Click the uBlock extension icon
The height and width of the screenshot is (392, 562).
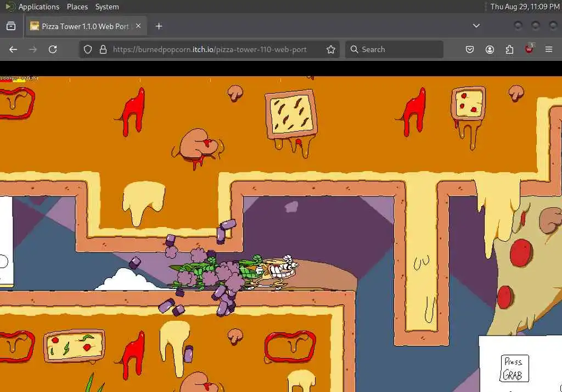[x=530, y=49]
